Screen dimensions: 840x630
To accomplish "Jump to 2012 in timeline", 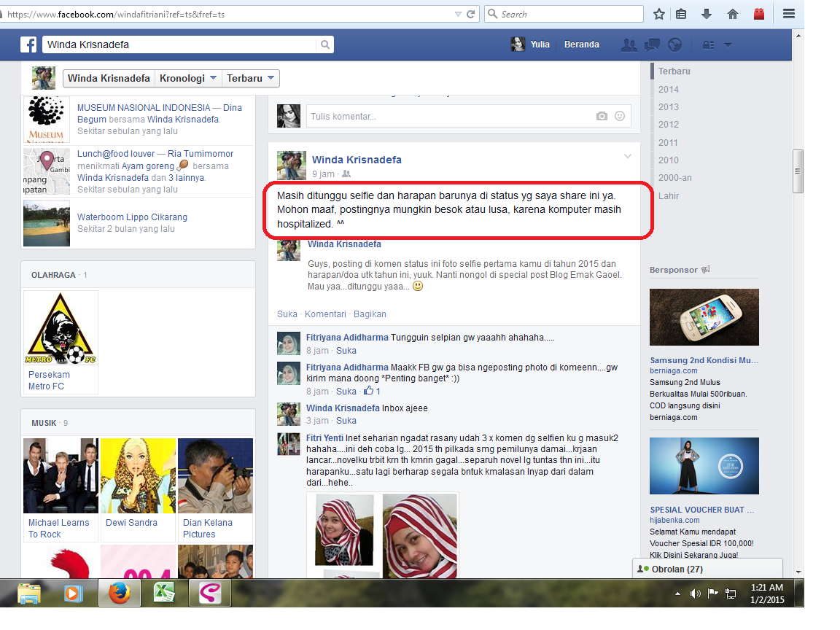I will (x=668, y=124).
